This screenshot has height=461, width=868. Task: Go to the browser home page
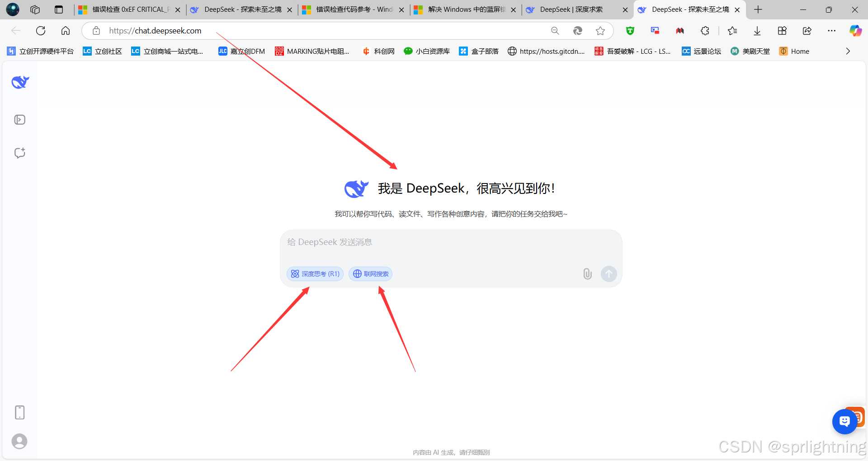pos(66,31)
